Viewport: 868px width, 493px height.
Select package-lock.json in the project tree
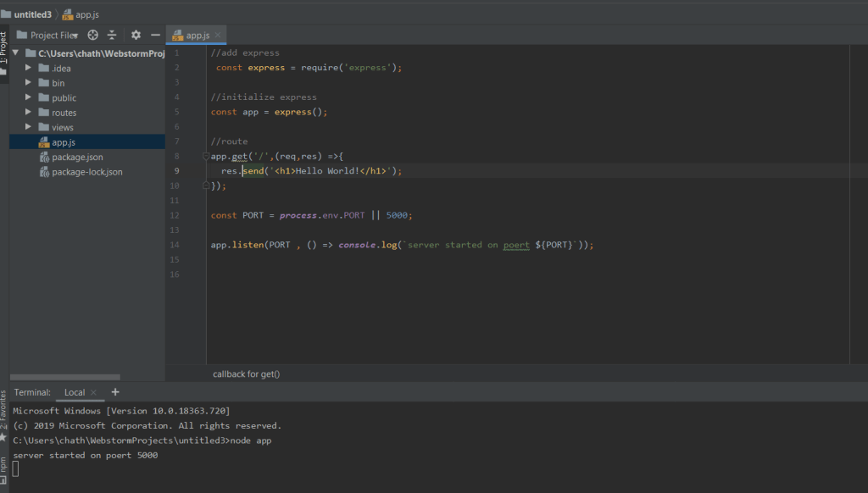point(86,172)
